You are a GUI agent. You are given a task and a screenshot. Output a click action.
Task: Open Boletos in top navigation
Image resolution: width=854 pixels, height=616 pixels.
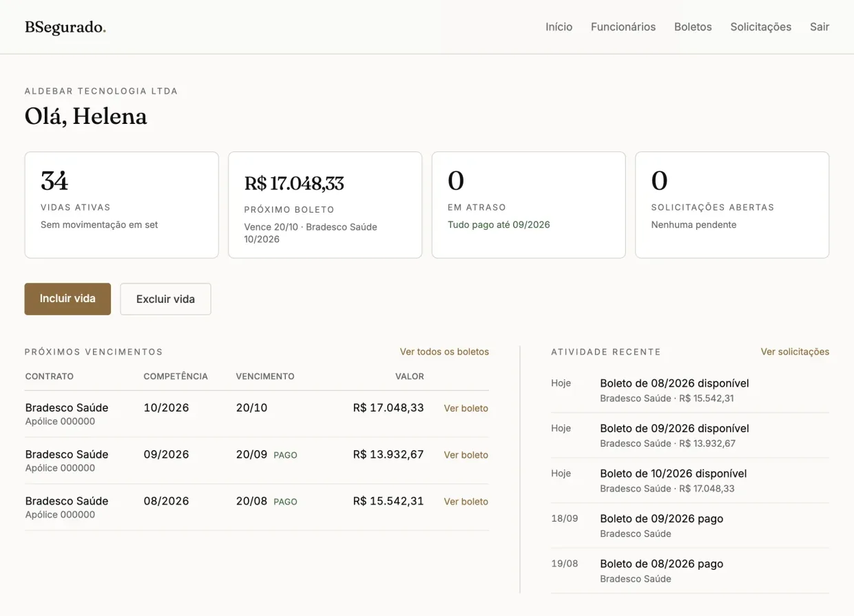[693, 27]
